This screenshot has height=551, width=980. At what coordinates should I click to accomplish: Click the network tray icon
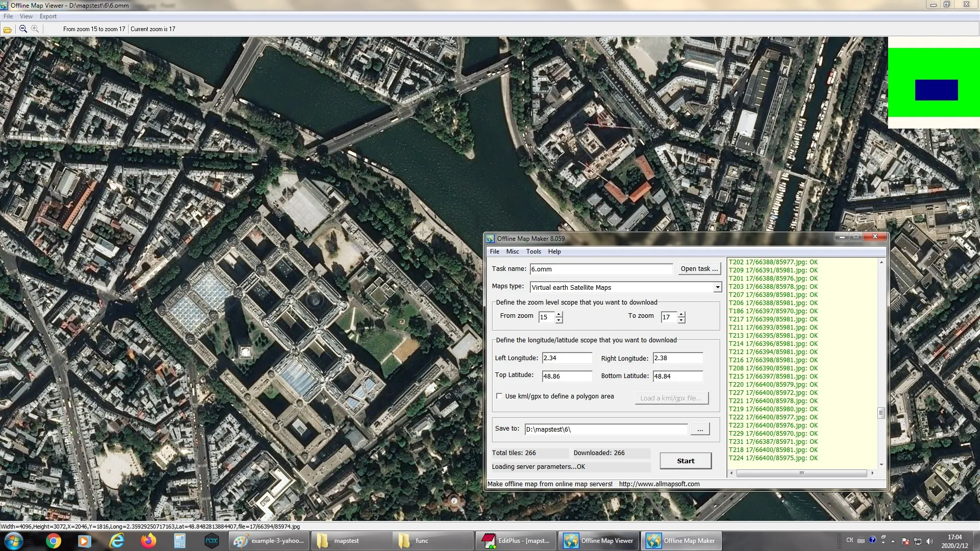pos(918,541)
